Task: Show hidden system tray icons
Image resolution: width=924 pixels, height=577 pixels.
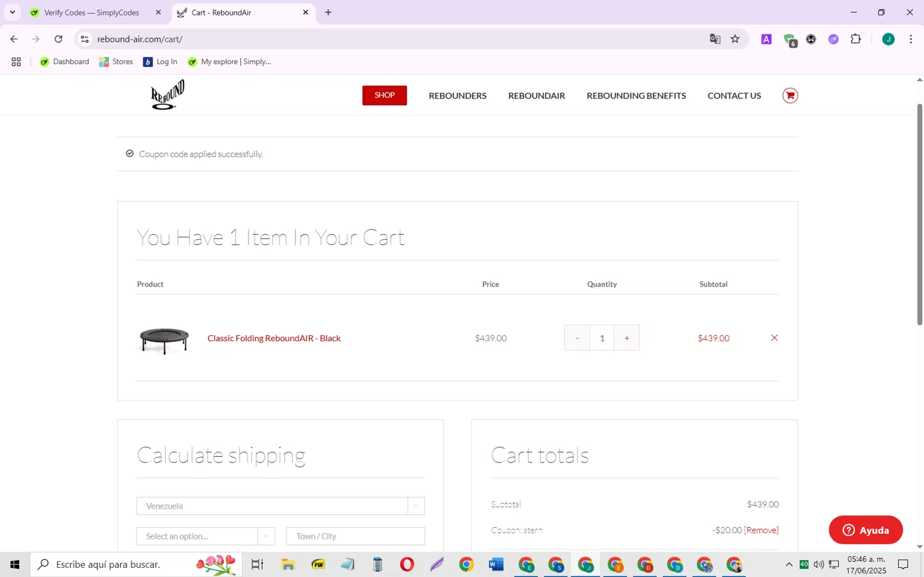Action: pyautogui.click(x=789, y=564)
